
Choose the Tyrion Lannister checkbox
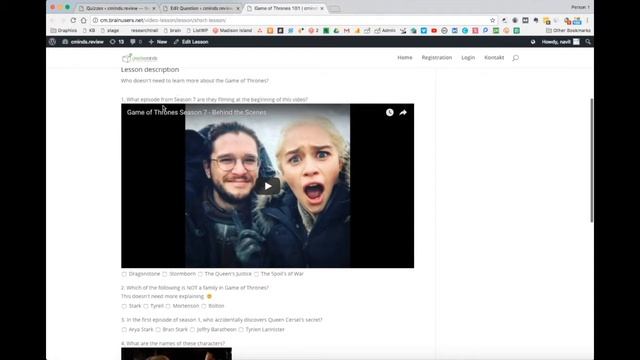241,330
